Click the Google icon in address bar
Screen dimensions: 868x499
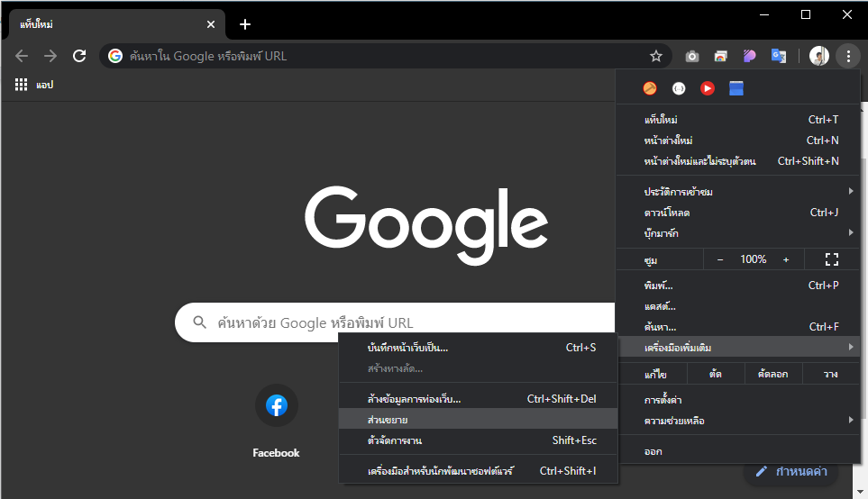[x=115, y=56]
